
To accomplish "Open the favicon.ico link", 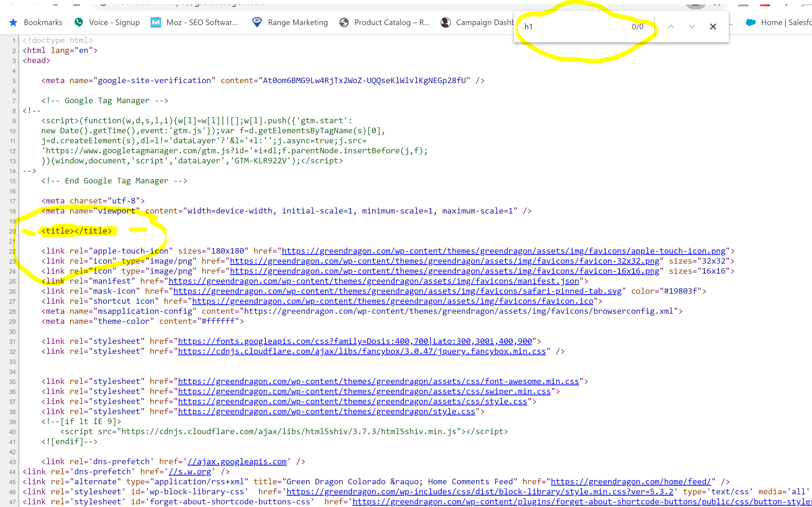I will (393, 301).
